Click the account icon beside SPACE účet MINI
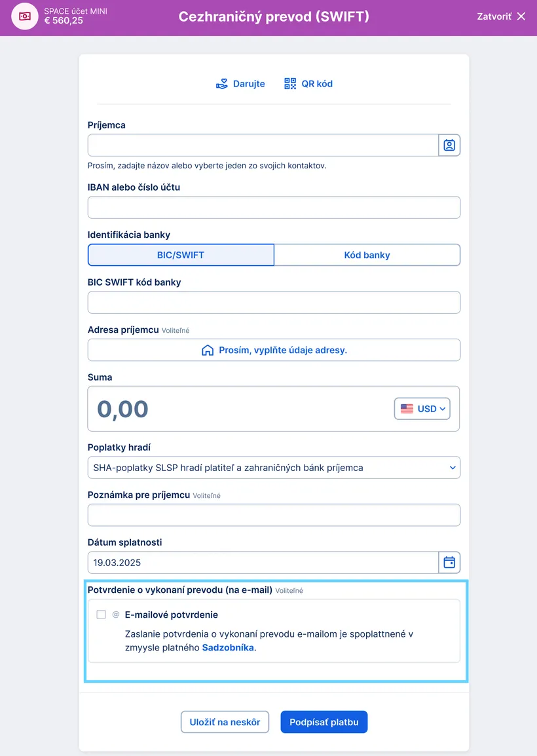The height and width of the screenshot is (756, 537). tap(25, 16)
